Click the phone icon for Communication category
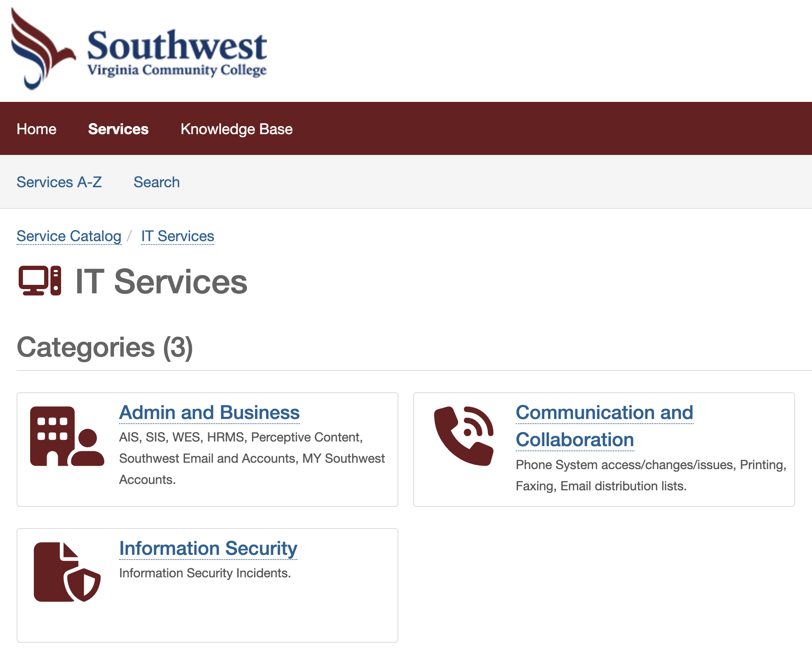The image size is (812, 658). coord(464,436)
